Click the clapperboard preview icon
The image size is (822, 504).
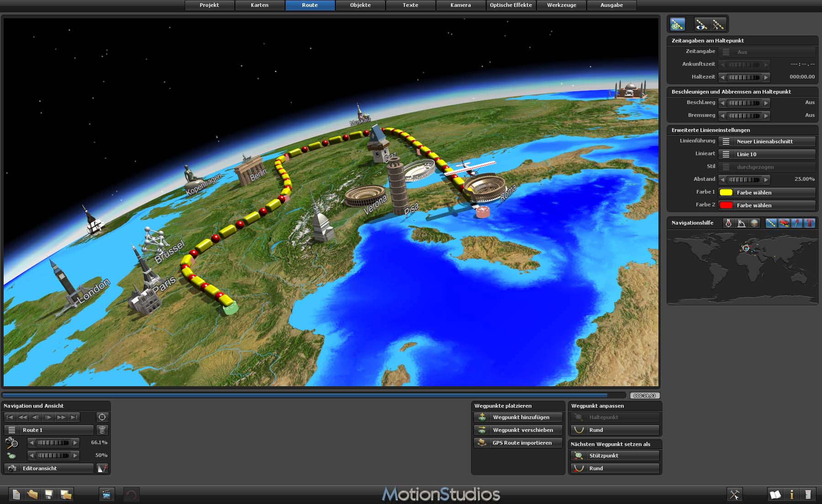[x=106, y=494]
